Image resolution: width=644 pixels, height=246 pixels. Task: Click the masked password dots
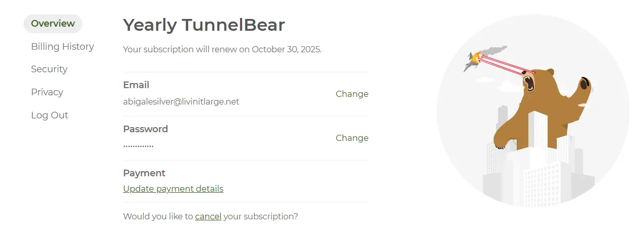click(138, 146)
